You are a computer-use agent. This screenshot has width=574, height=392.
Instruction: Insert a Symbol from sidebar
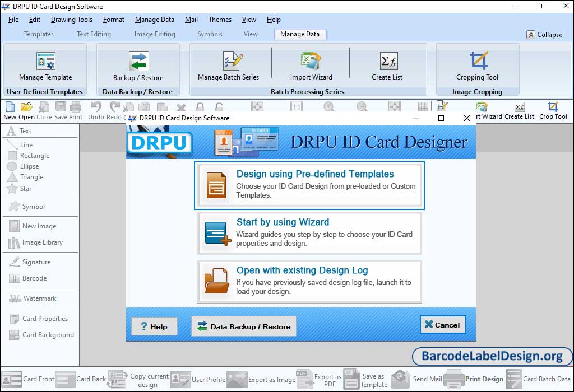[x=27, y=207]
